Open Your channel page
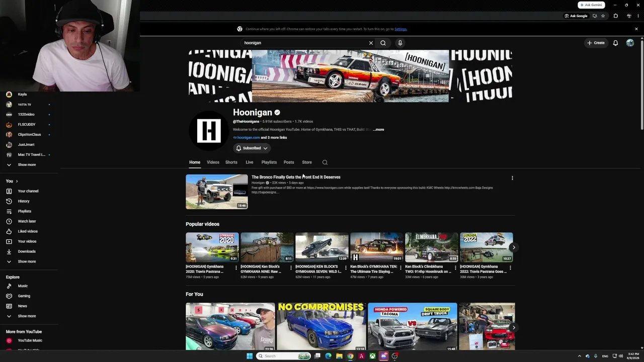 [28, 191]
